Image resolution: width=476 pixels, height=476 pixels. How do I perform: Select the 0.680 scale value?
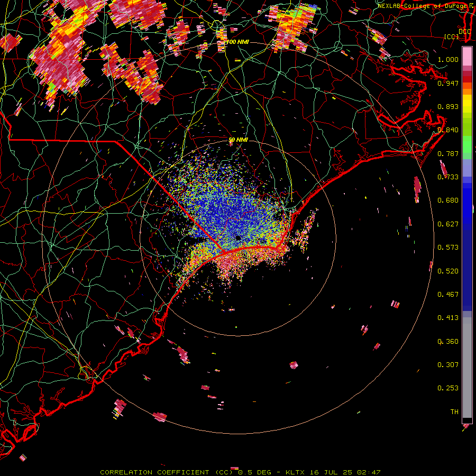point(448,200)
